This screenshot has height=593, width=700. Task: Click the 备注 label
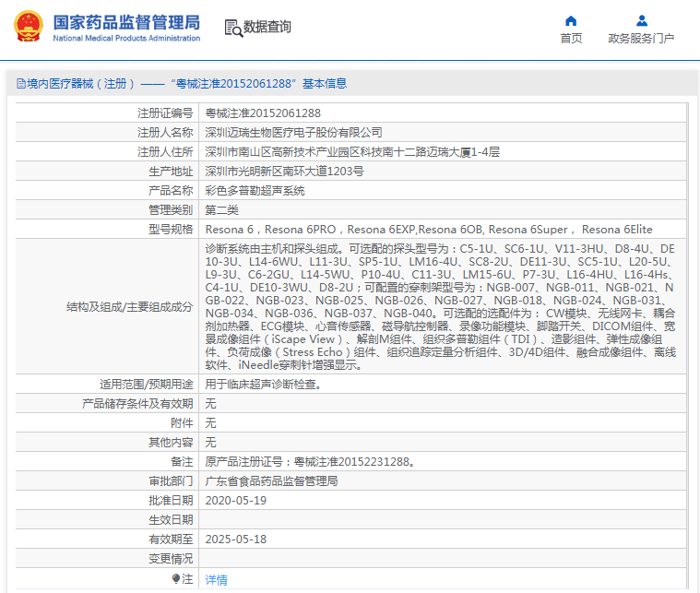pos(182,462)
